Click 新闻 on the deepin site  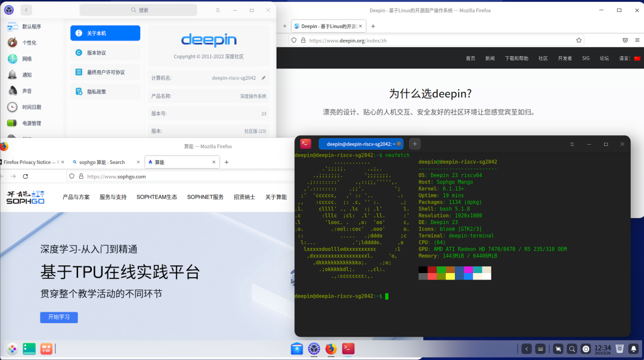pos(490,58)
